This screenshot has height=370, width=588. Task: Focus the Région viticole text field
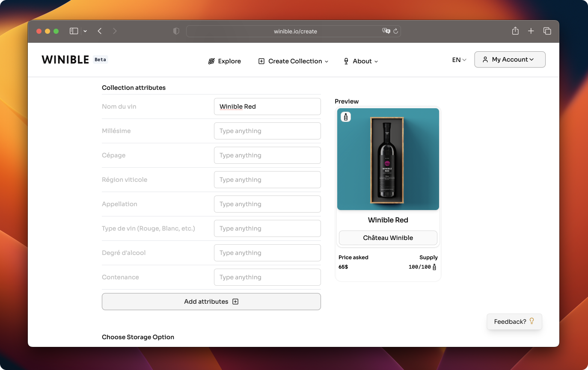click(267, 180)
